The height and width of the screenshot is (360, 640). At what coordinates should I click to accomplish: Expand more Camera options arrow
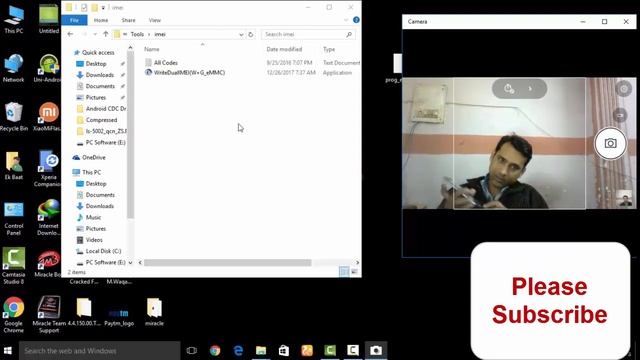tap(530, 89)
